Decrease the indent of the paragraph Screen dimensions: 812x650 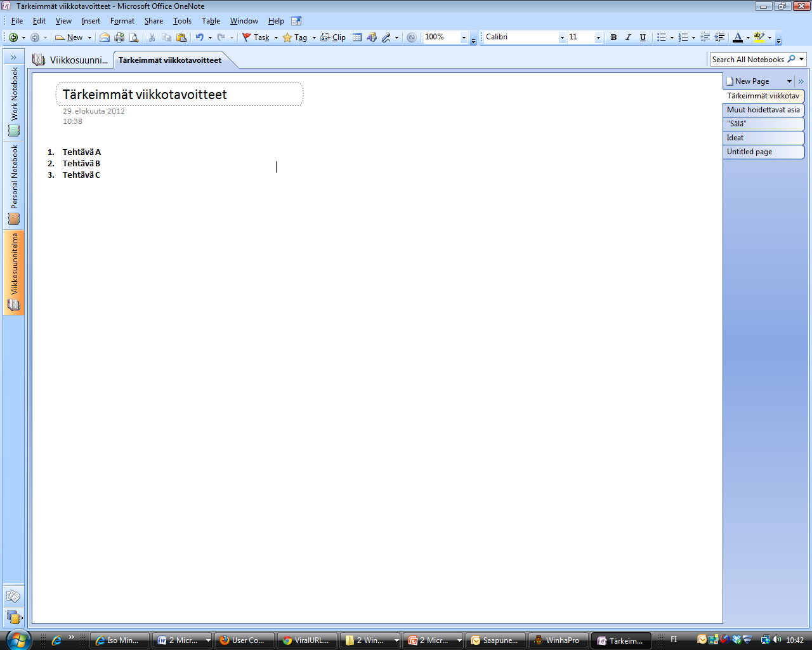(705, 37)
